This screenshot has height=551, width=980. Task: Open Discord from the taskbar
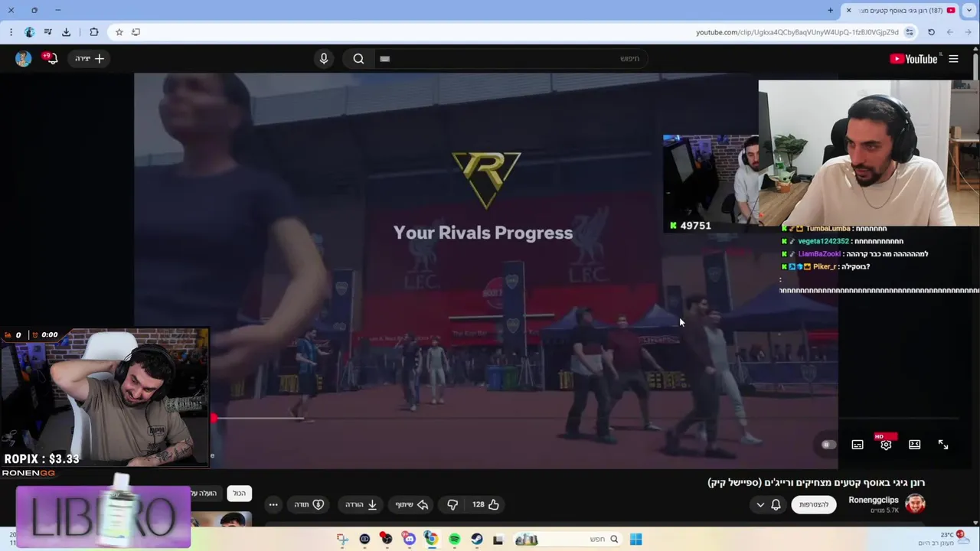click(409, 540)
